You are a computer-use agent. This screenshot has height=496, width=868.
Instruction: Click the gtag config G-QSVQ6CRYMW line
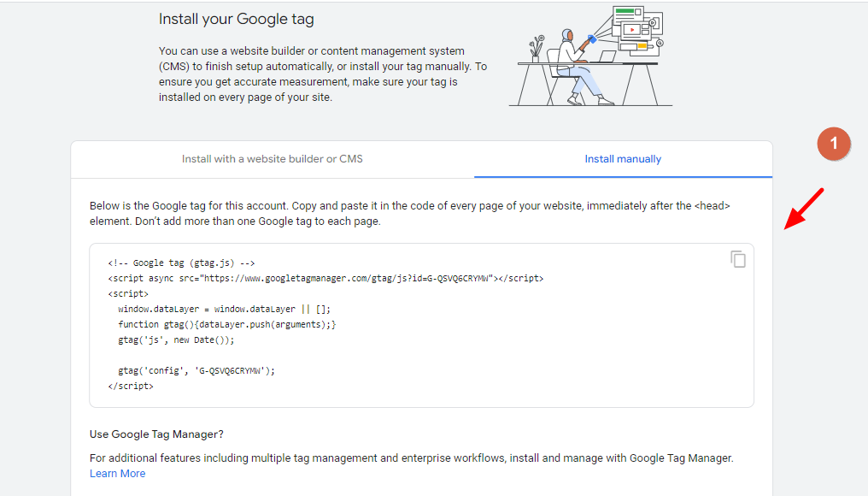coord(196,371)
